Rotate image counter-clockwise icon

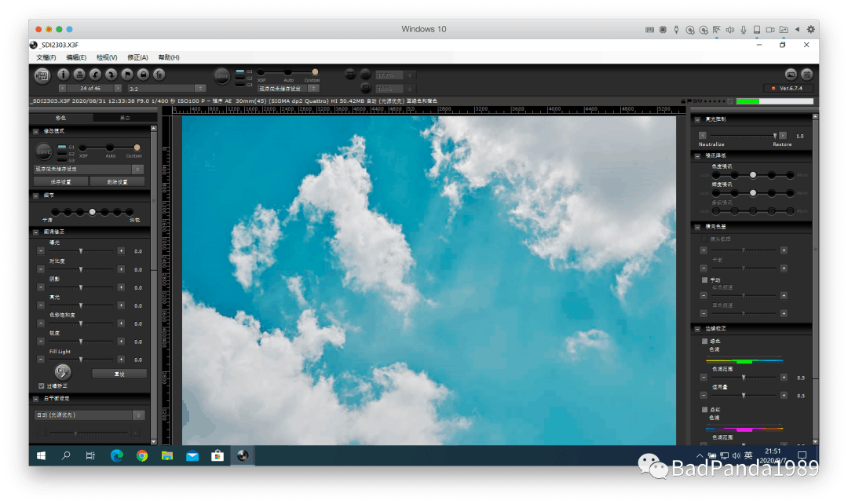[x=95, y=75]
